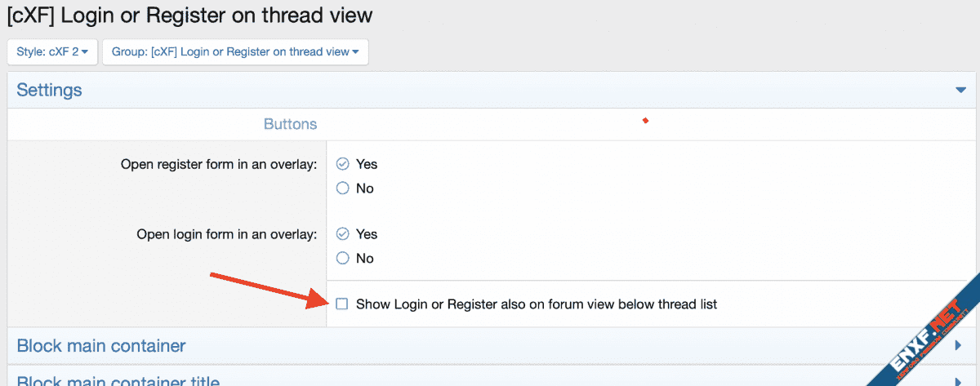Click the Block main container heading text

click(x=101, y=346)
